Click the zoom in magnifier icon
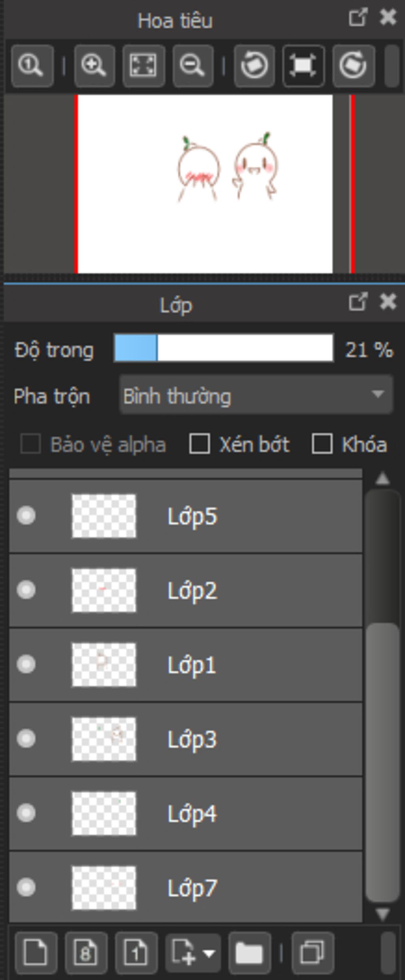 point(94,66)
